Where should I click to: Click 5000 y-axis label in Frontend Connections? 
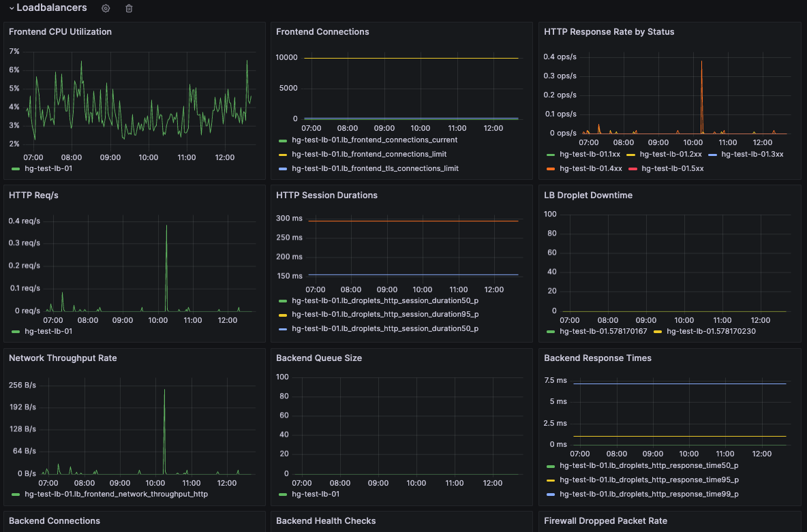click(x=288, y=88)
